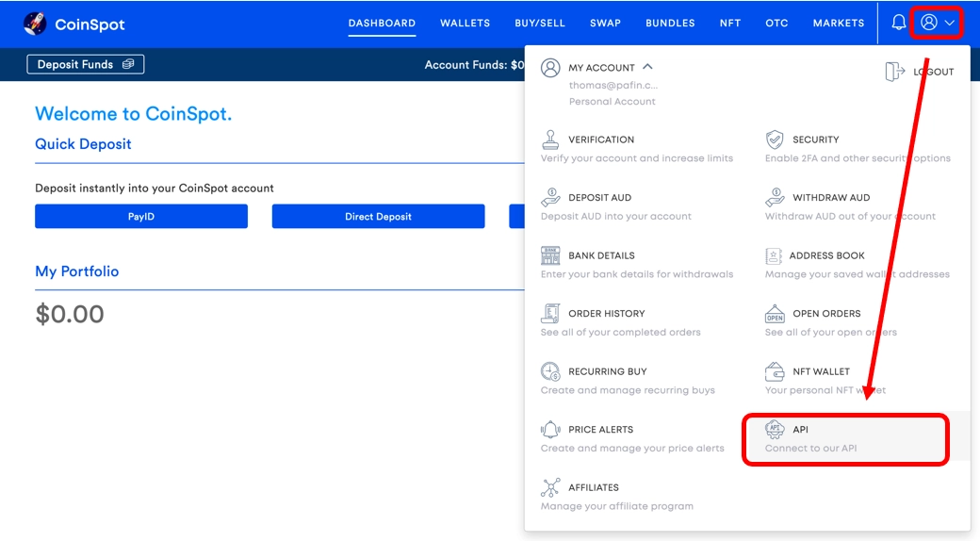Click the Deposit Funds button
Viewport: 980px width, 541px height.
pyautogui.click(x=86, y=64)
